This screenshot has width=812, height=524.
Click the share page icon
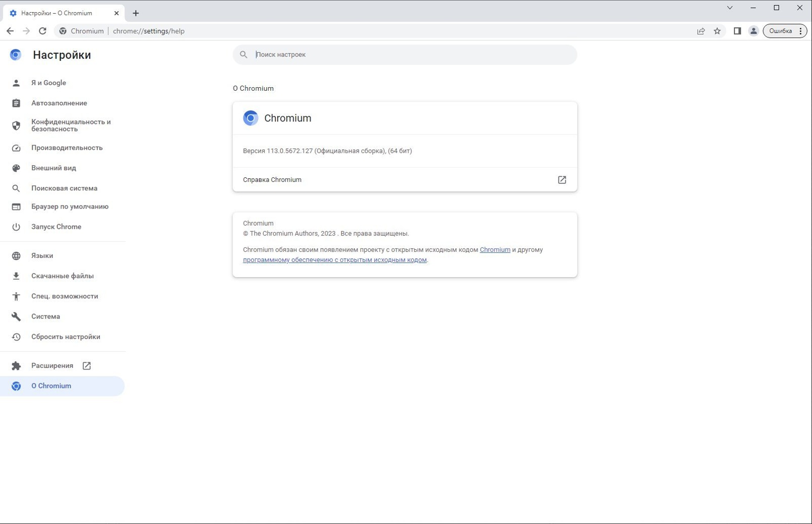tap(701, 31)
